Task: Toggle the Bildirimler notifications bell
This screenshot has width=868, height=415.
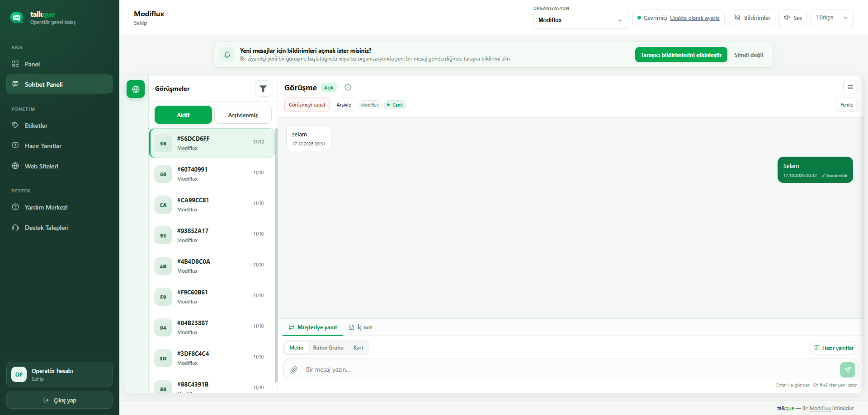Action: (x=752, y=18)
